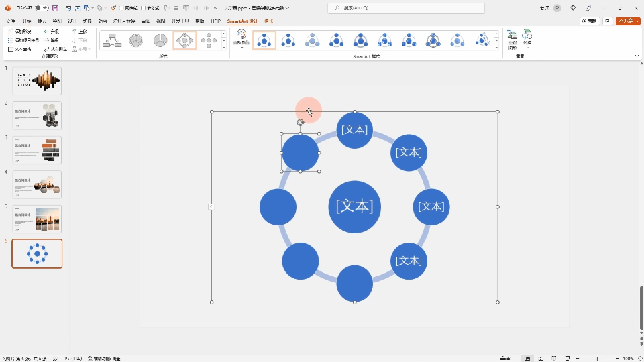This screenshot has height=362, width=644.
Task: Apply the ninth SmartArt style thumbnail
Action: (x=457, y=40)
